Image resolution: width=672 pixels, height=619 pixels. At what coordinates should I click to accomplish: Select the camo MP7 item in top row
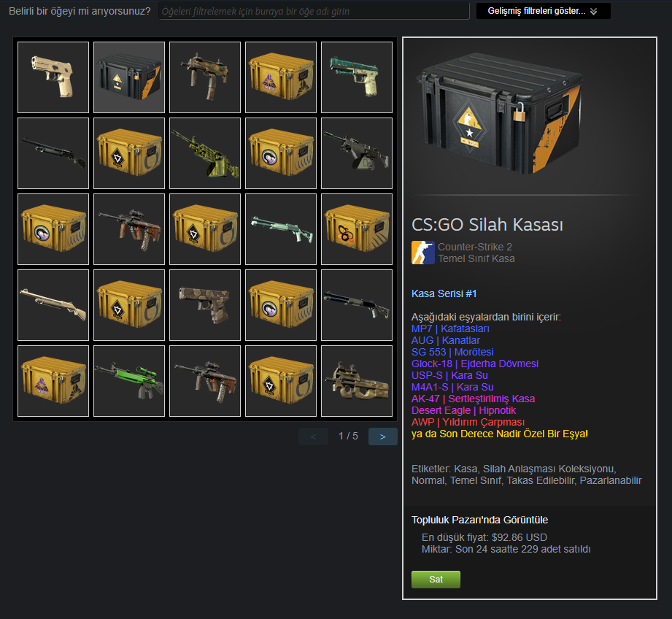tap(205, 77)
